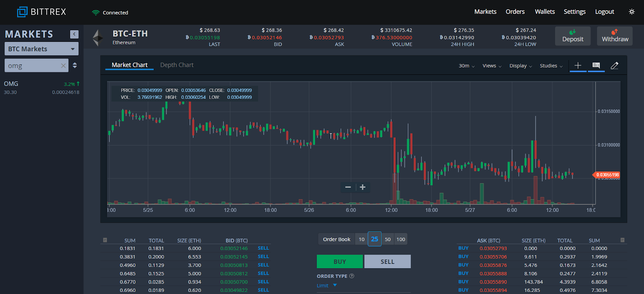Screen dimensions: 644x294
Task: Click the SIZE (ETH) header in ask table
Action: [534, 241]
